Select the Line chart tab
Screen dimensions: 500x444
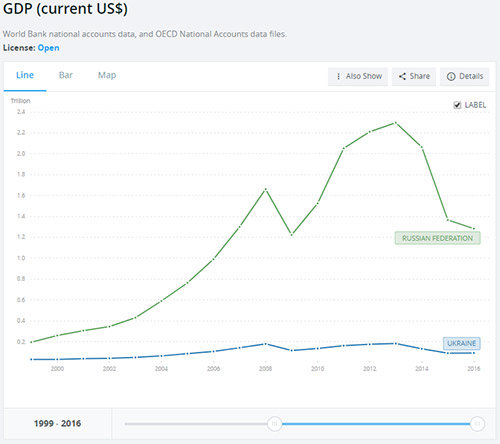[25, 75]
